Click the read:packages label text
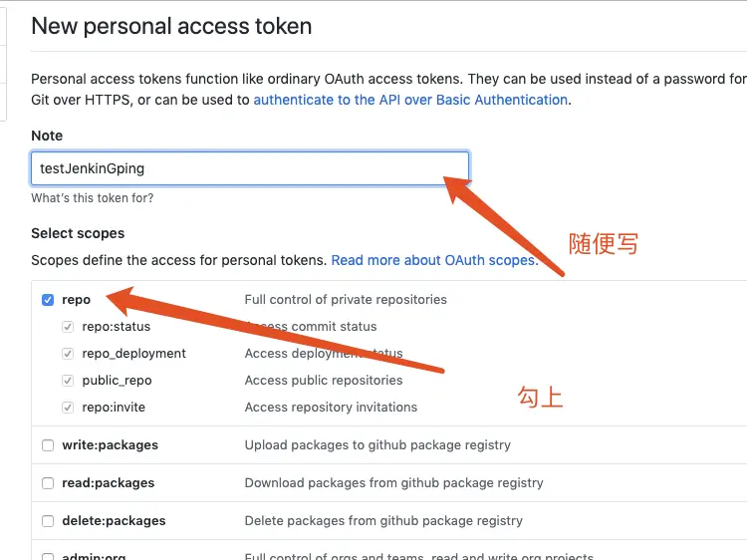 [x=109, y=483]
